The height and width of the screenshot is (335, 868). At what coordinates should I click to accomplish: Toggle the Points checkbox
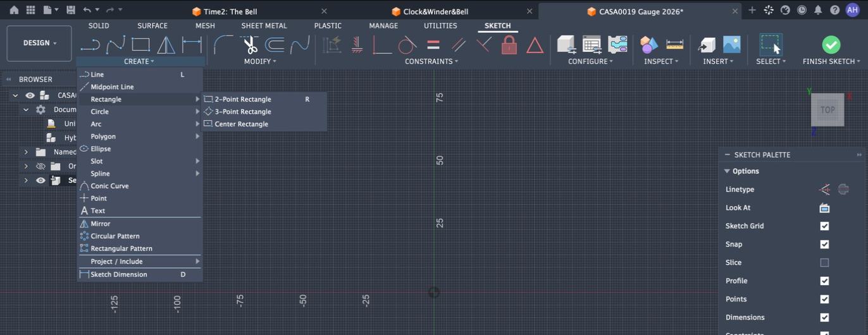(824, 299)
